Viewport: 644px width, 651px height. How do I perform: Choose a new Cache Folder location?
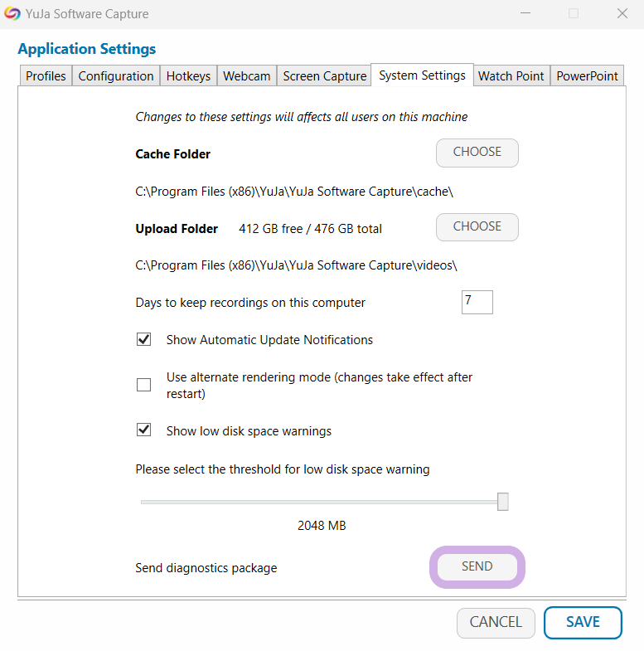pos(477,153)
